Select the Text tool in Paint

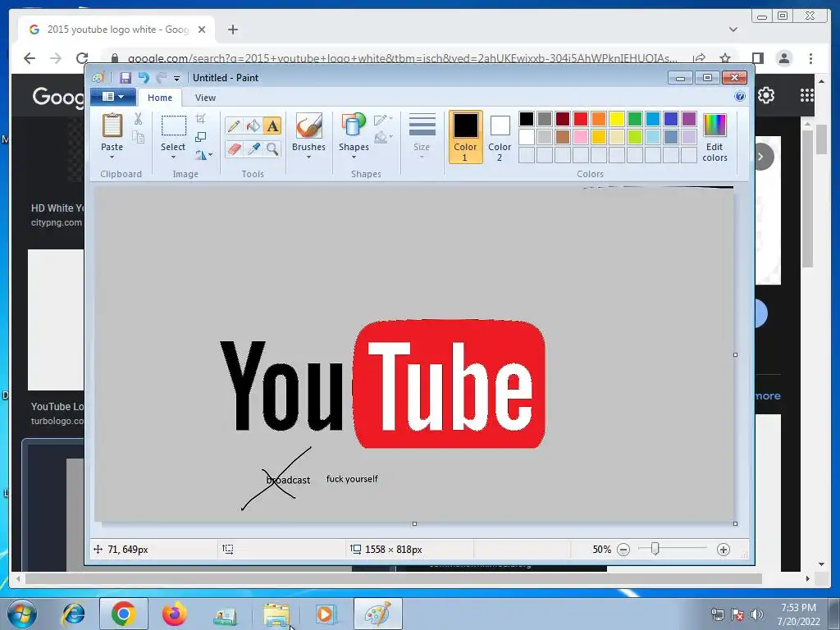tap(272, 126)
